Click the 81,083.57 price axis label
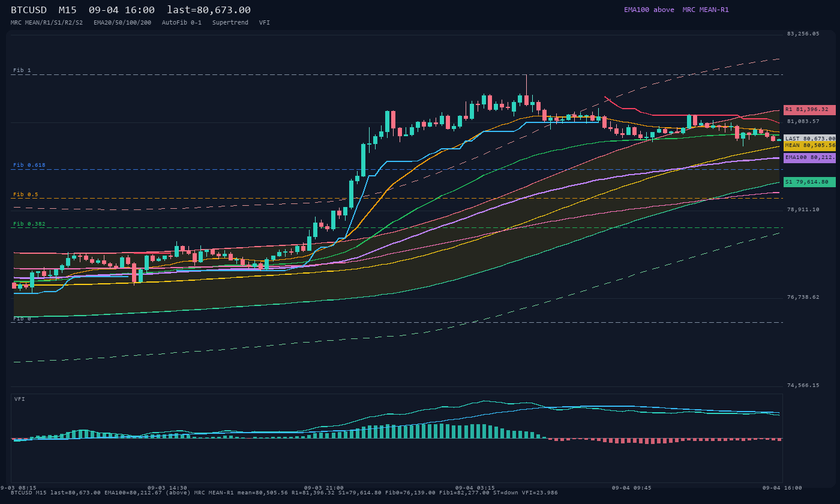Screen dimensions: 840x504 tap(803, 121)
